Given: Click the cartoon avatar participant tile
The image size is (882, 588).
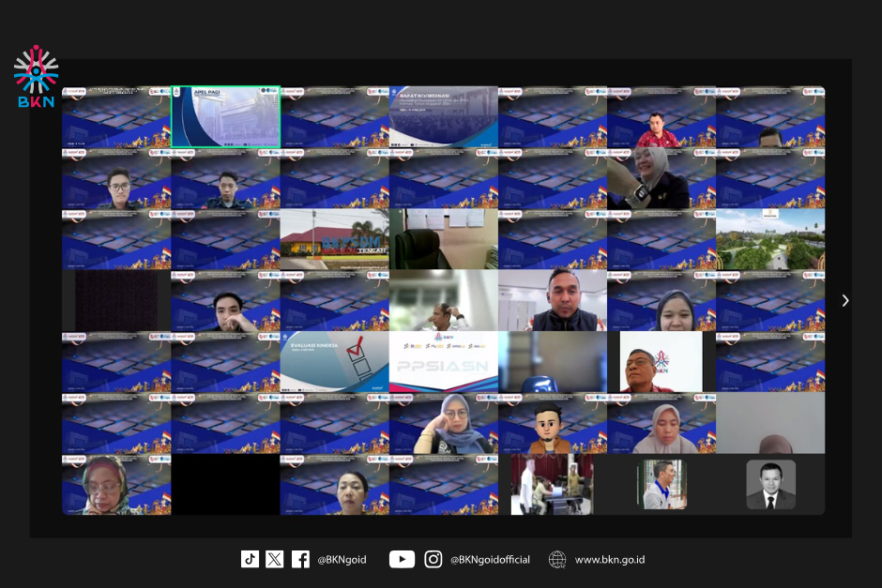Looking at the screenshot, I should tap(552, 424).
